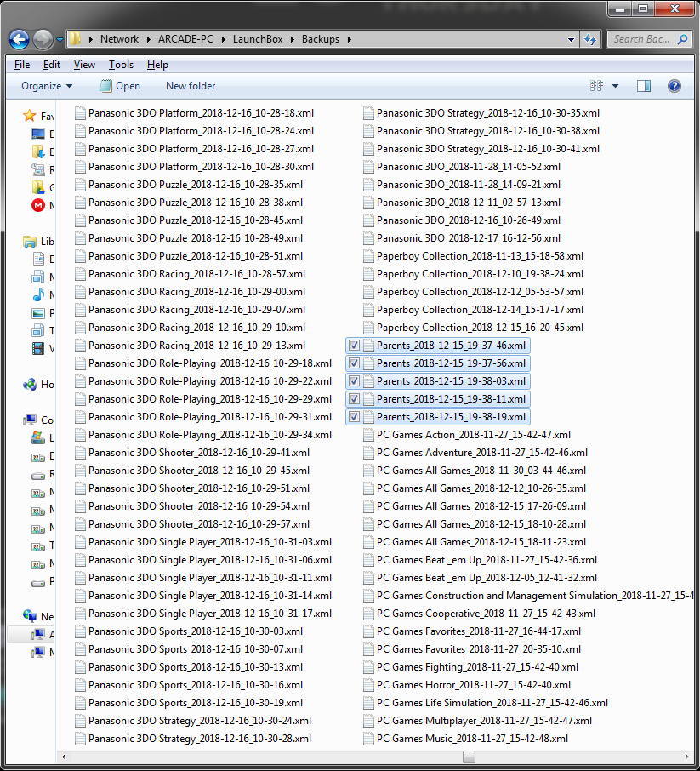Navigate to LaunchBox in the breadcrumb
The height and width of the screenshot is (771, 700).
tap(258, 39)
